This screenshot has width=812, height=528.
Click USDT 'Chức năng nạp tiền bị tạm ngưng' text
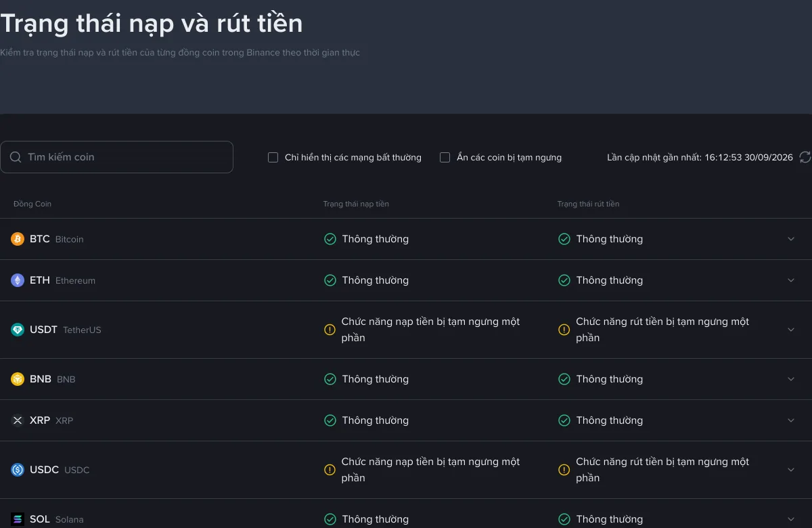click(430, 330)
